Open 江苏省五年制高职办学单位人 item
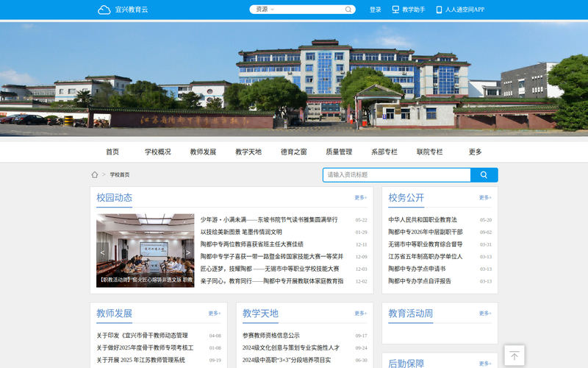588x368 pixels. [x=426, y=256]
